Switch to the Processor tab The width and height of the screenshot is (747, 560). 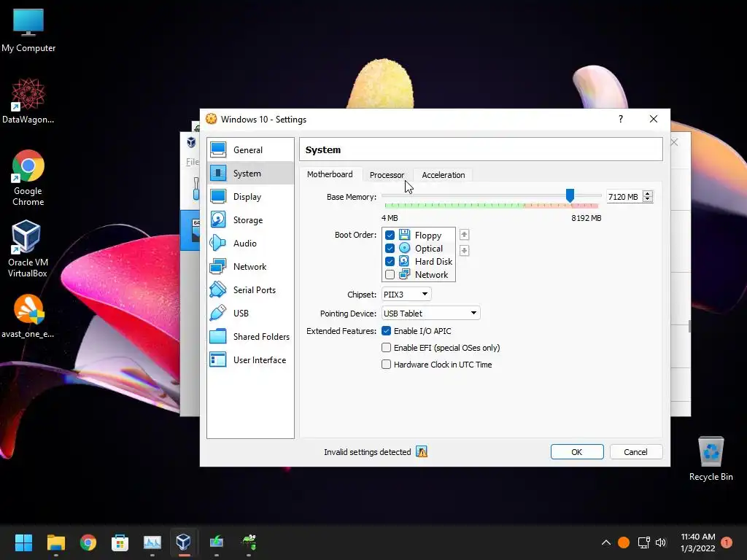click(x=387, y=175)
